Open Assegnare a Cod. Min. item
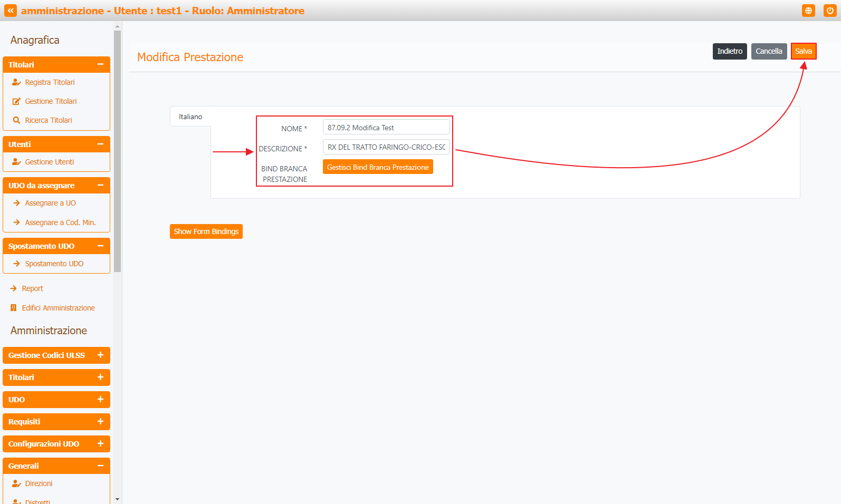 pos(60,222)
